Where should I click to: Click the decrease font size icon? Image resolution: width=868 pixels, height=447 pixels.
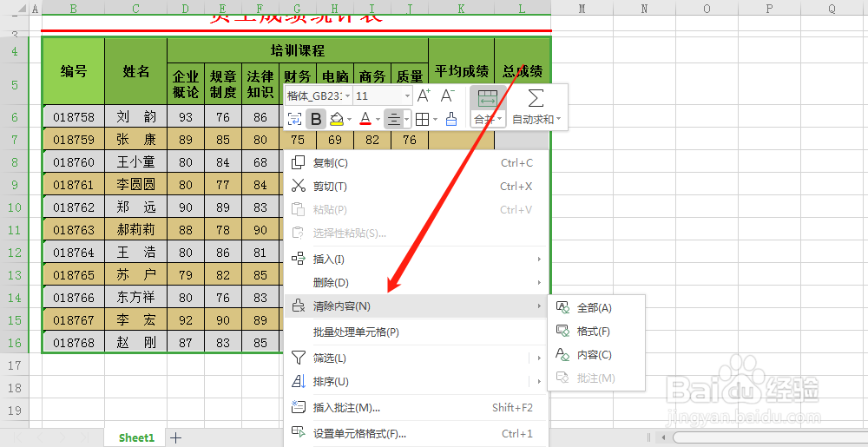tap(447, 95)
